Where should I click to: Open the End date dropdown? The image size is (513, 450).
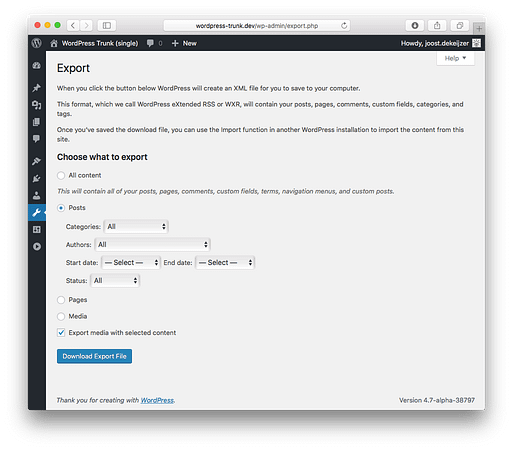pos(225,263)
